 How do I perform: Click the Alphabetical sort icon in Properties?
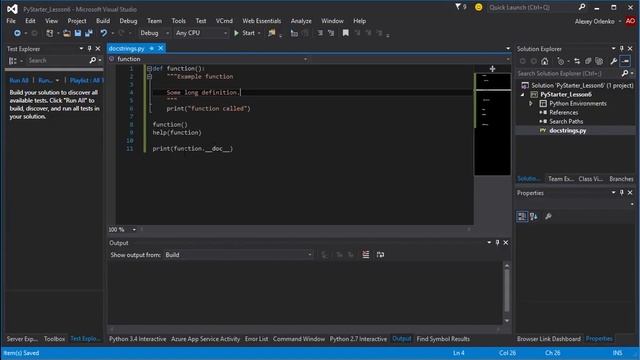534,216
